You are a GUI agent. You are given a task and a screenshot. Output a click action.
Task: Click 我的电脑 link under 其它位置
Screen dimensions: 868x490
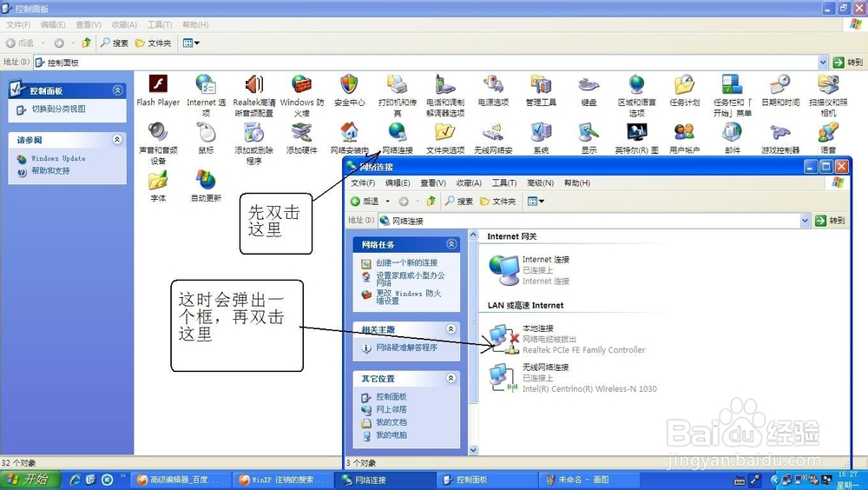(391, 435)
